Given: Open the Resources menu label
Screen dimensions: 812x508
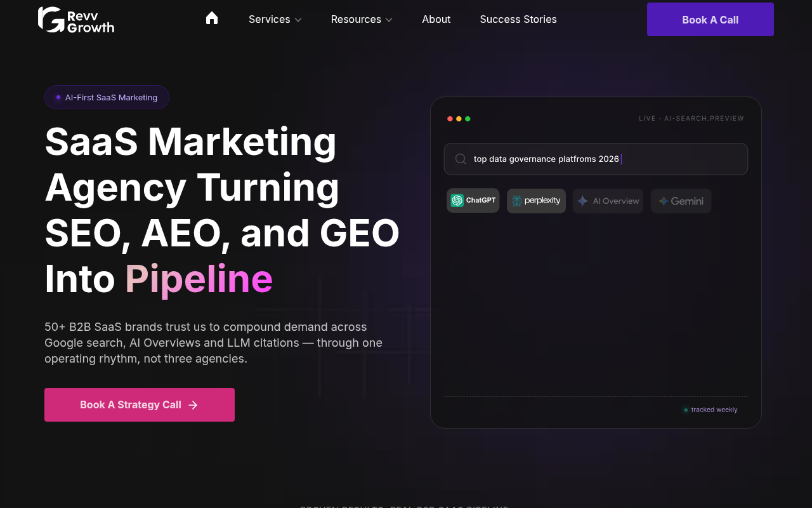Looking at the screenshot, I should (x=356, y=19).
